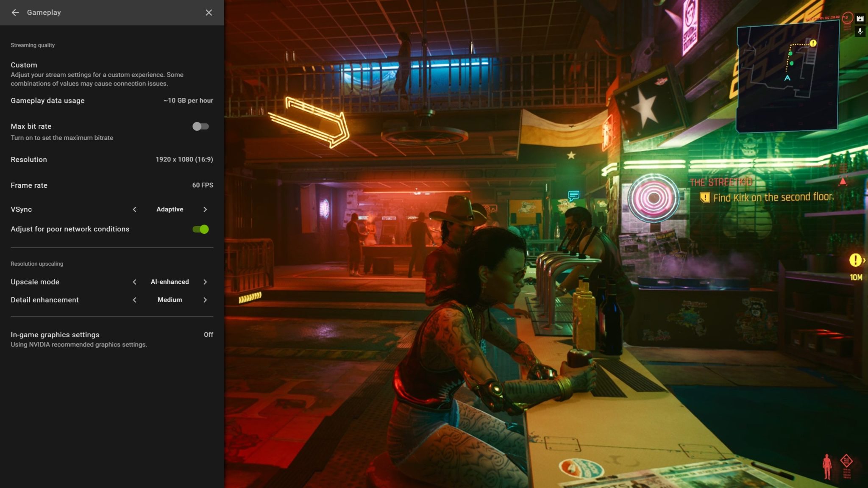This screenshot has width=868, height=488.
Task: Expand the Detail enhancement right chevron
Action: (x=204, y=299)
